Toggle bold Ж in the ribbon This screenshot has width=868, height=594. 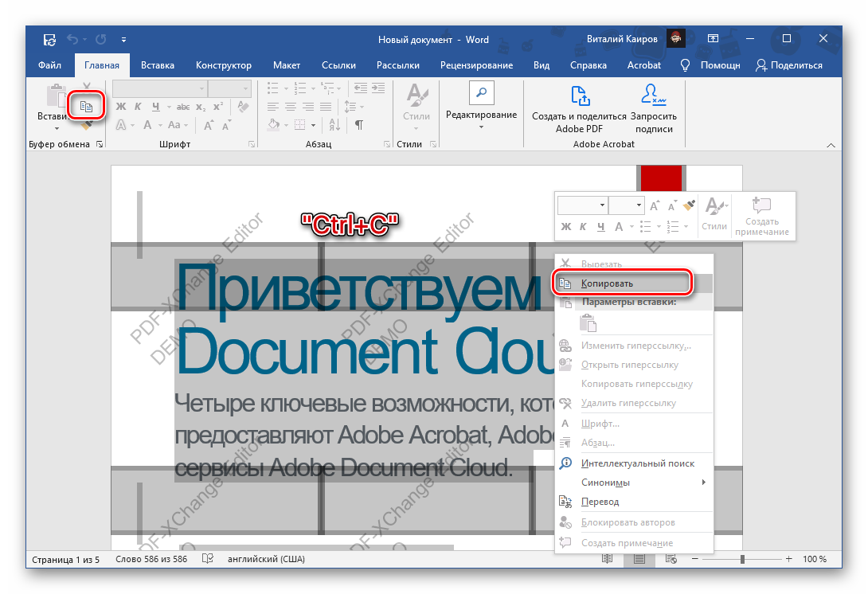[x=121, y=106]
